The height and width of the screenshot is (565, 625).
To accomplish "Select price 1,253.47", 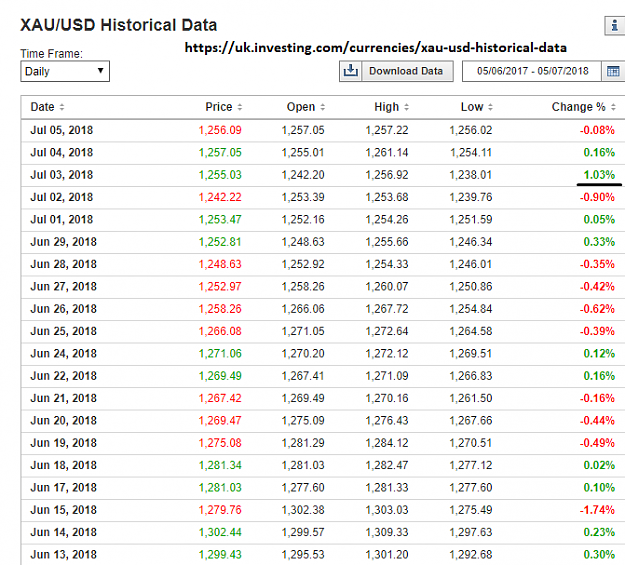I will (x=220, y=220).
